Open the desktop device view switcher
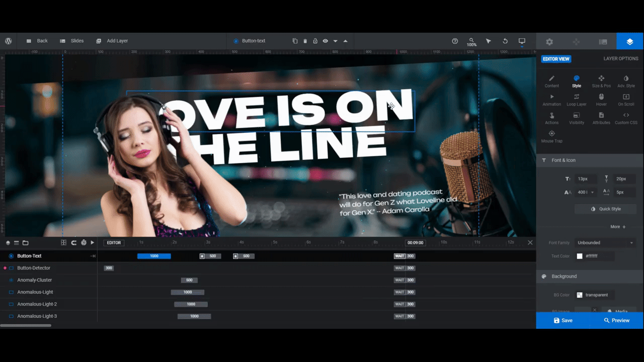This screenshot has width=644, height=362. tap(522, 41)
